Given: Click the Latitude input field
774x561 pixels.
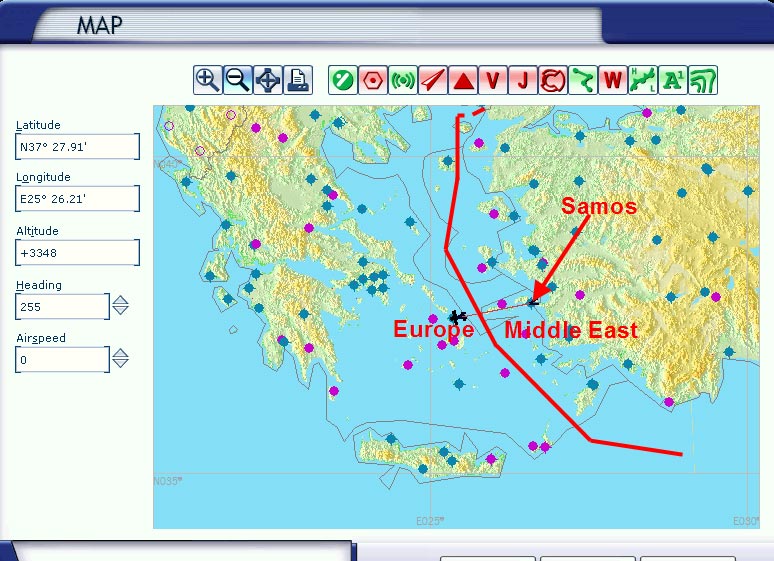Looking at the screenshot, I should point(77,147).
